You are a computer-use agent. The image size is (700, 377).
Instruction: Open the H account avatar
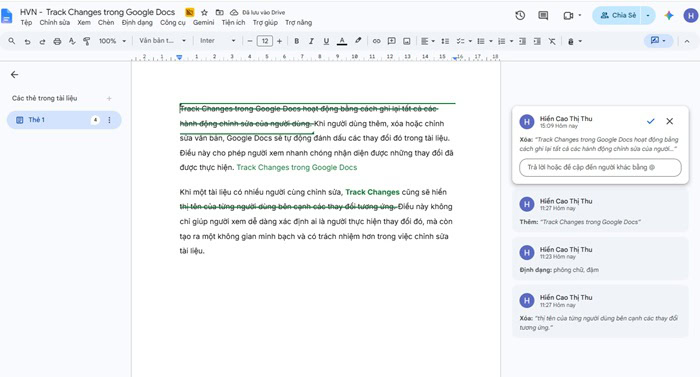click(x=691, y=16)
